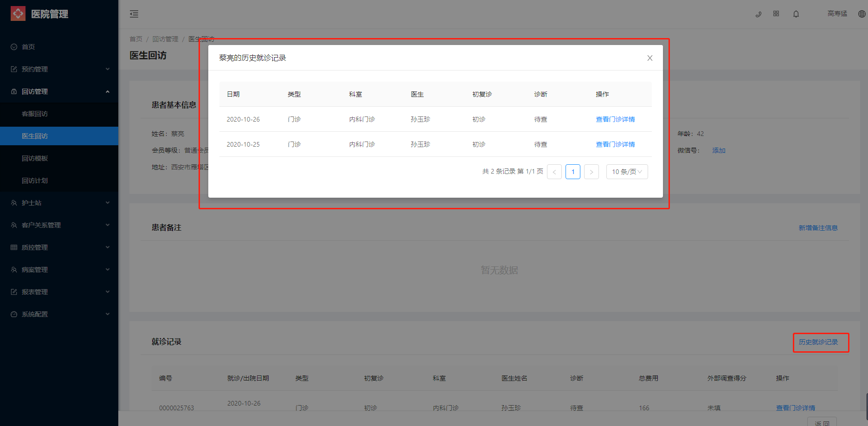Viewport: 868px width, 426px height.
Task: Click 孙玉珍 in the 2020-10-25 row
Action: coord(420,144)
